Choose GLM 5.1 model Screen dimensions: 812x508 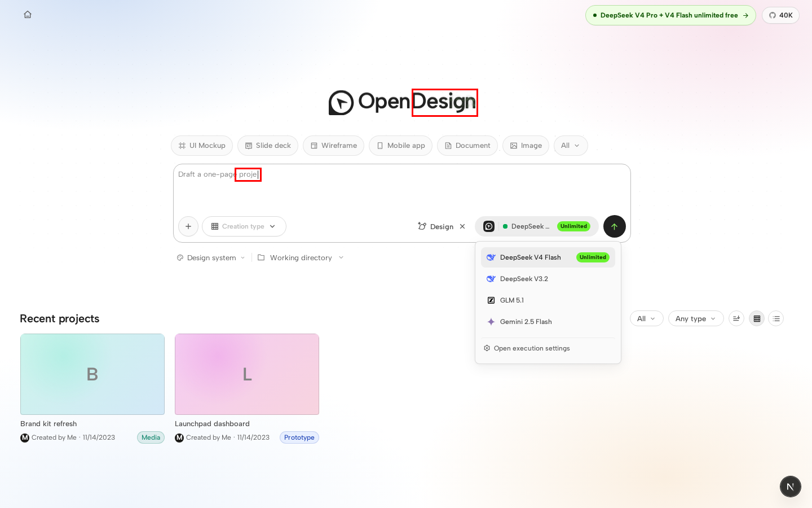pyautogui.click(x=548, y=300)
